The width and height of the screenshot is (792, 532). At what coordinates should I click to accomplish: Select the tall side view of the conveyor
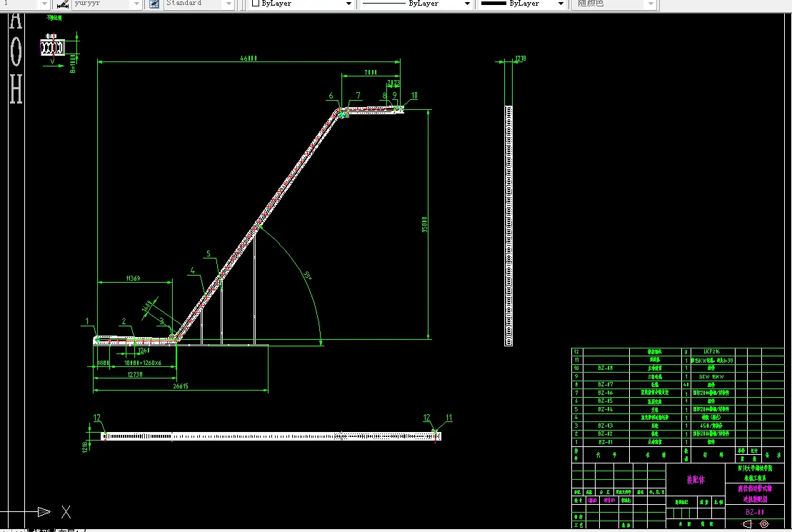[x=508, y=226]
